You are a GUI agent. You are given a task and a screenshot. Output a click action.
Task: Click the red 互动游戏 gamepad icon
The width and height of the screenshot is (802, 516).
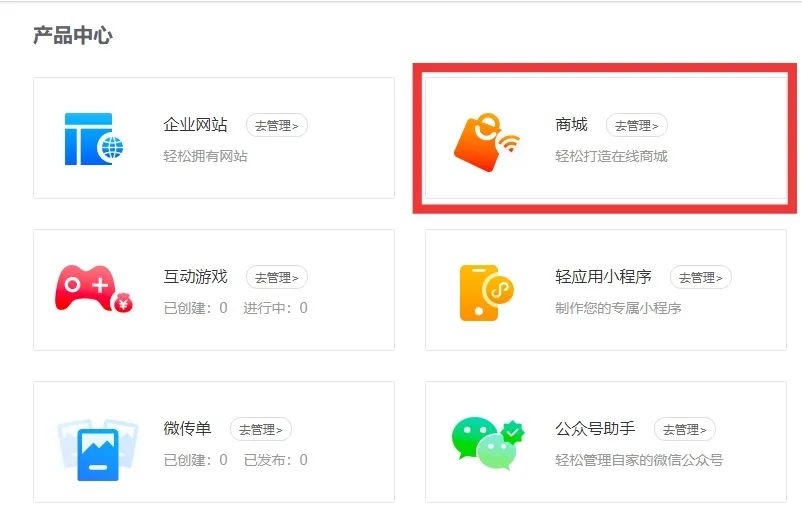(93, 290)
